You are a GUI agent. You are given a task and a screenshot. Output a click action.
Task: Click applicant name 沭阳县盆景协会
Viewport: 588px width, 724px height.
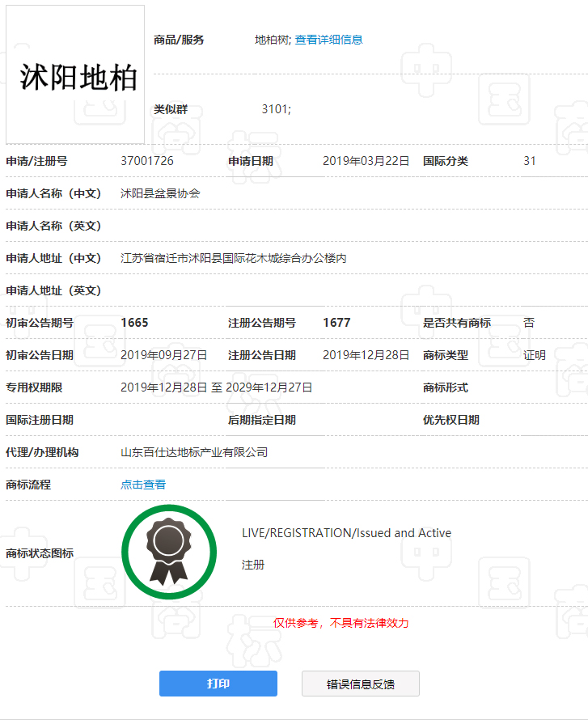pos(160,193)
